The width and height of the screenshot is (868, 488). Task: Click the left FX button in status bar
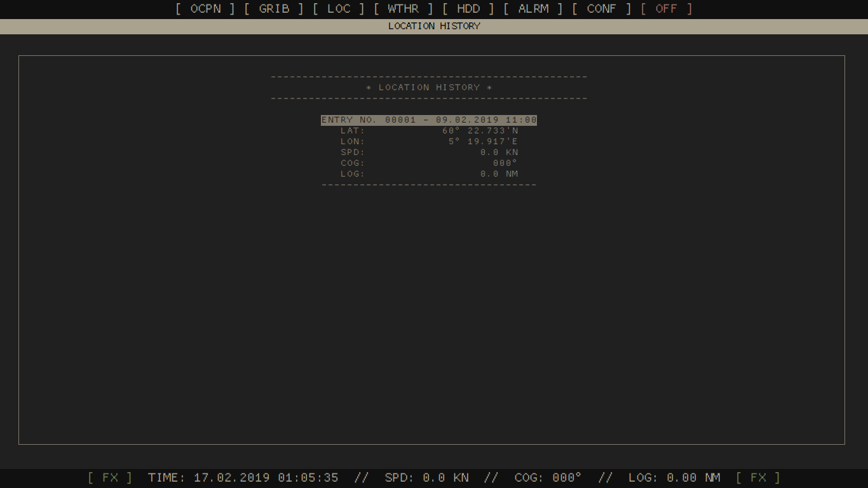(110, 478)
